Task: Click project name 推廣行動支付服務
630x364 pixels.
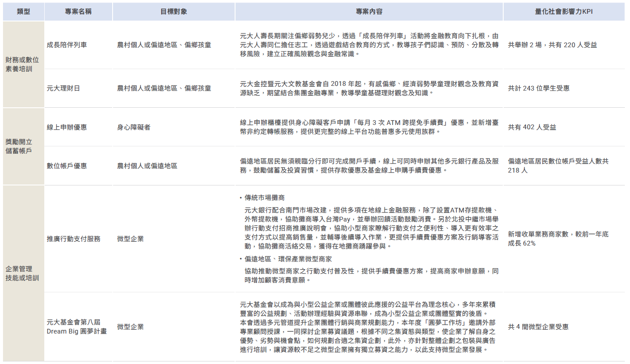Action: [73, 239]
